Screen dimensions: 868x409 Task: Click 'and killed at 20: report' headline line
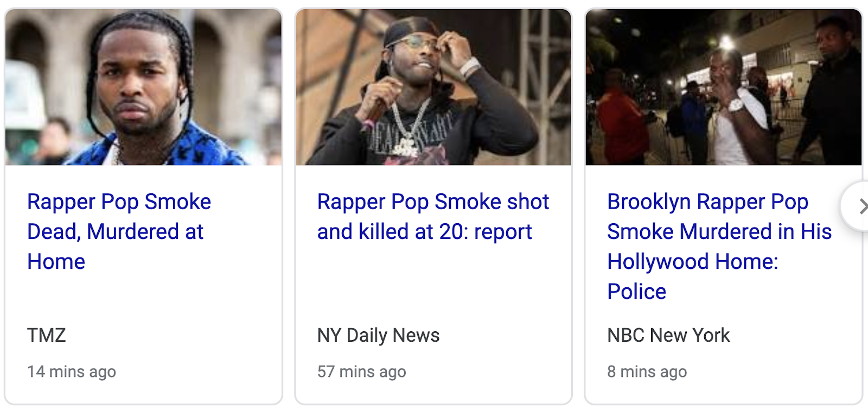coord(425,232)
